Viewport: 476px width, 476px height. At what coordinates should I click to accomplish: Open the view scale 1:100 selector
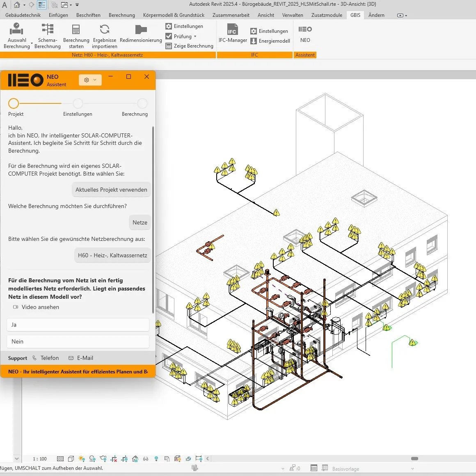[x=40, y=459]
